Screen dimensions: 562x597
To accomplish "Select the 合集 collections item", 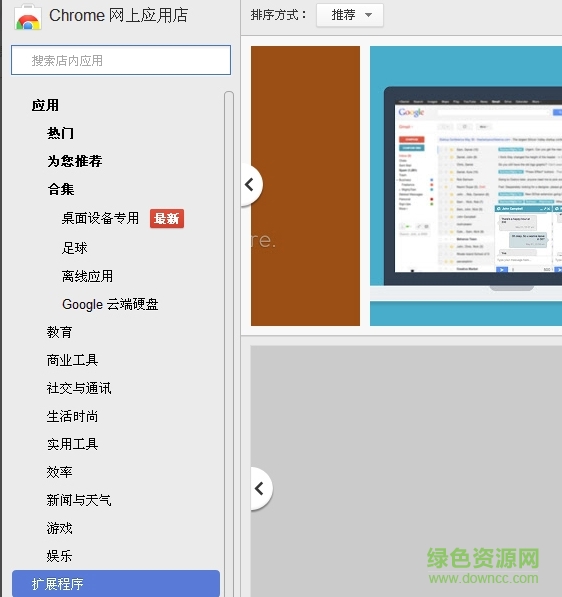I will (x=61, y=189).
